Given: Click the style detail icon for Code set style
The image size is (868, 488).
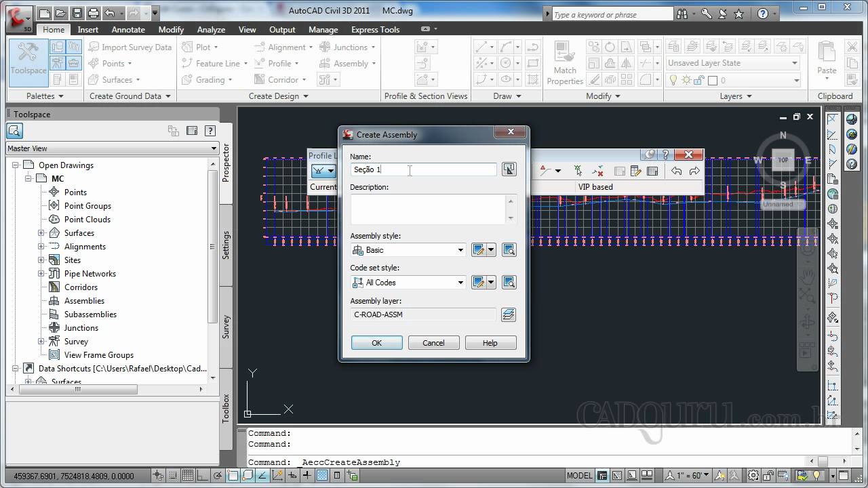Looking at the screenshot, I should 509,283.
